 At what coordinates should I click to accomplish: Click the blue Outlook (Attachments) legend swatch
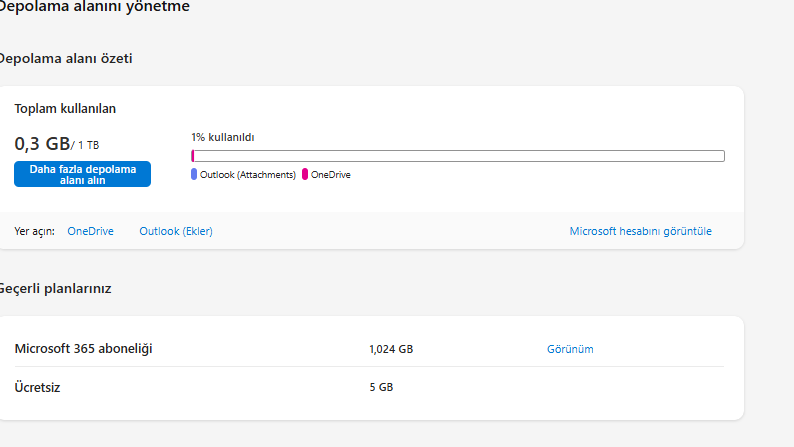pos(194,174)
